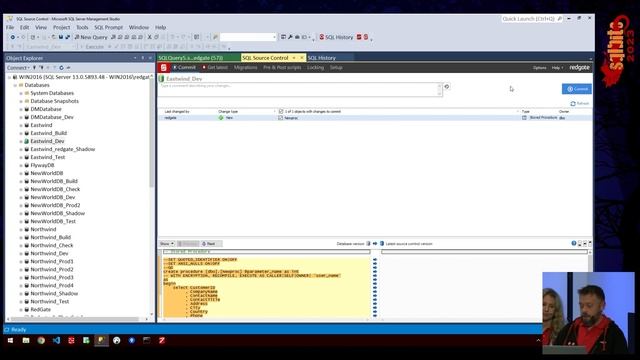The image size is (640, 360).
Task: Select the Get latest tab
Action: 215,67
